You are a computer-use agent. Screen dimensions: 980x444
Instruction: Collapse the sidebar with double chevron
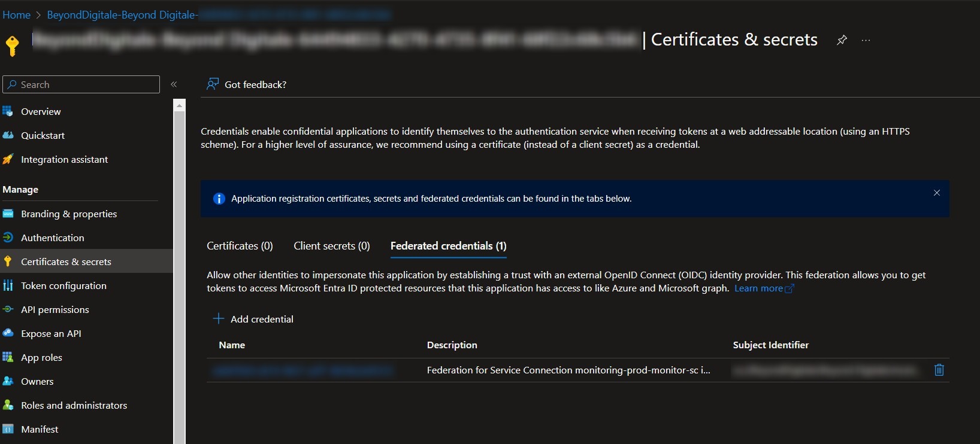pos(174,84)
